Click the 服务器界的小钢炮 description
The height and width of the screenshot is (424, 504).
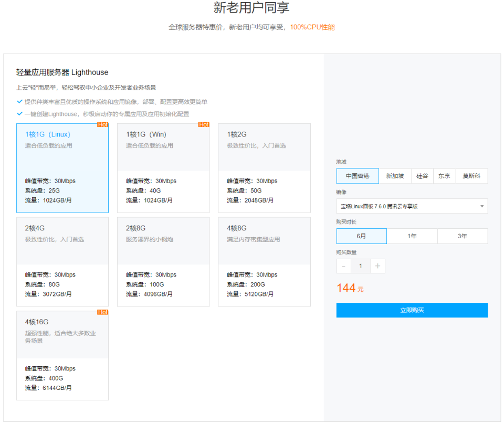(150, 239)
